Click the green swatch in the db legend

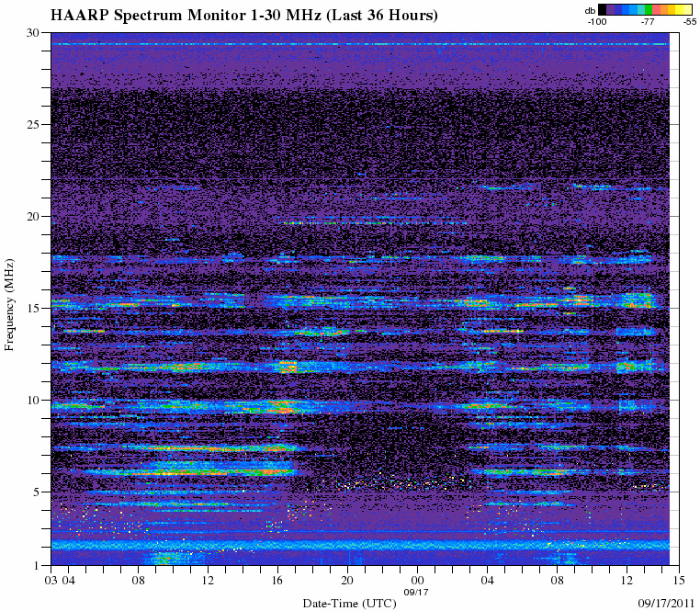point(649,9)
